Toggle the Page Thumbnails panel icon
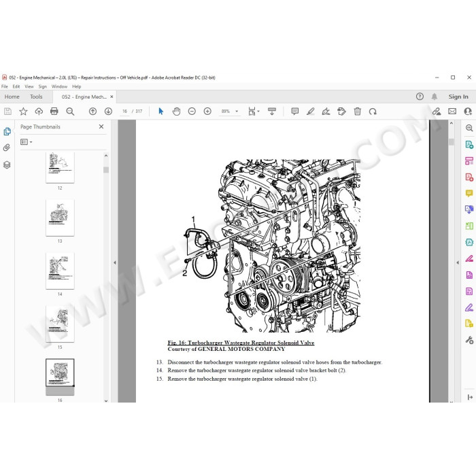 (7, 131)
